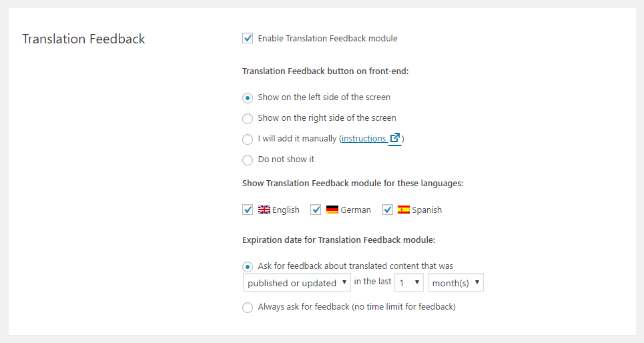Open the month(s) time unit dropdown
Image resolution: width=644 pixels, height=343 pixels.
(x=456, y=283)
